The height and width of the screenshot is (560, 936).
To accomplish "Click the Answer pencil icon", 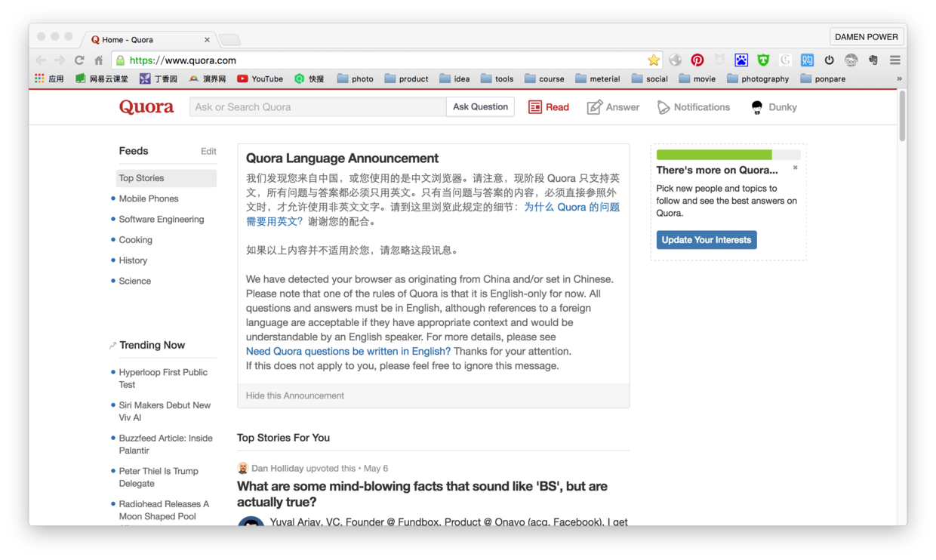I will coord(594,107).
